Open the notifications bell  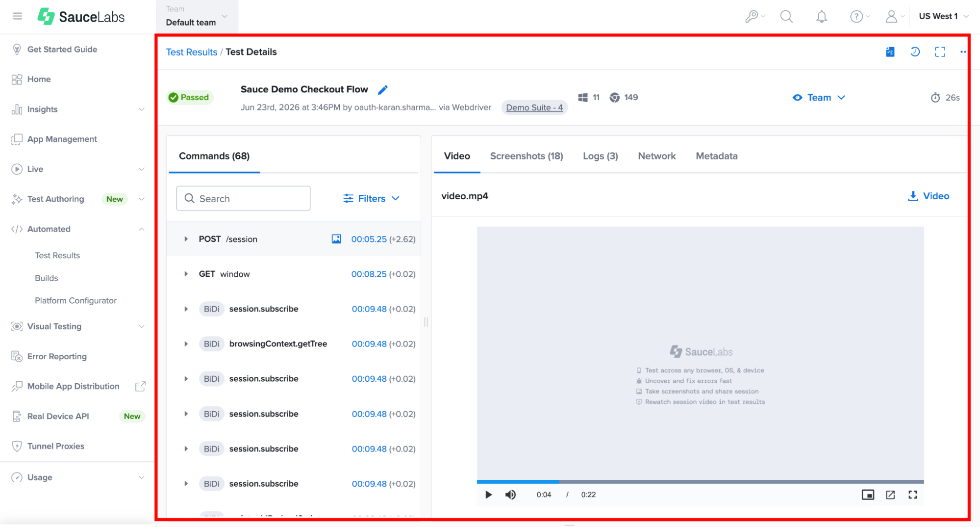[822, 16]
